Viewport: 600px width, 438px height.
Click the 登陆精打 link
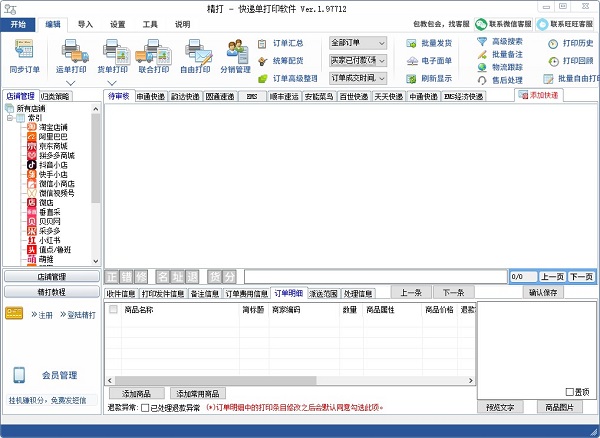pyautogui.click(x=78, y=315)
